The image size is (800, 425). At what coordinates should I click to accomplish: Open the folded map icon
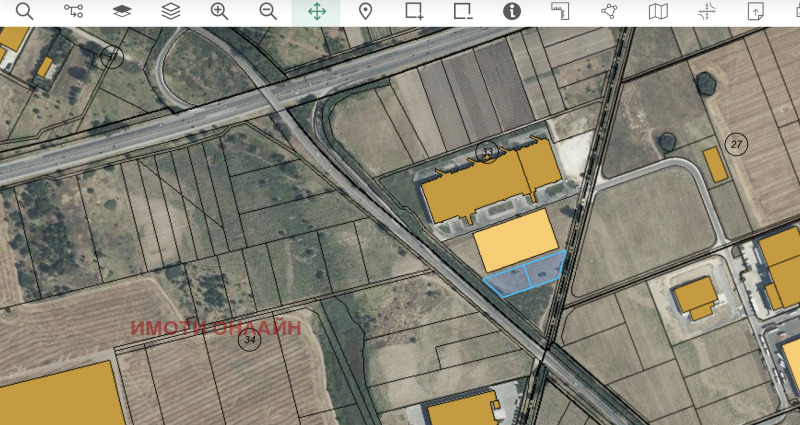coord(658,11)
